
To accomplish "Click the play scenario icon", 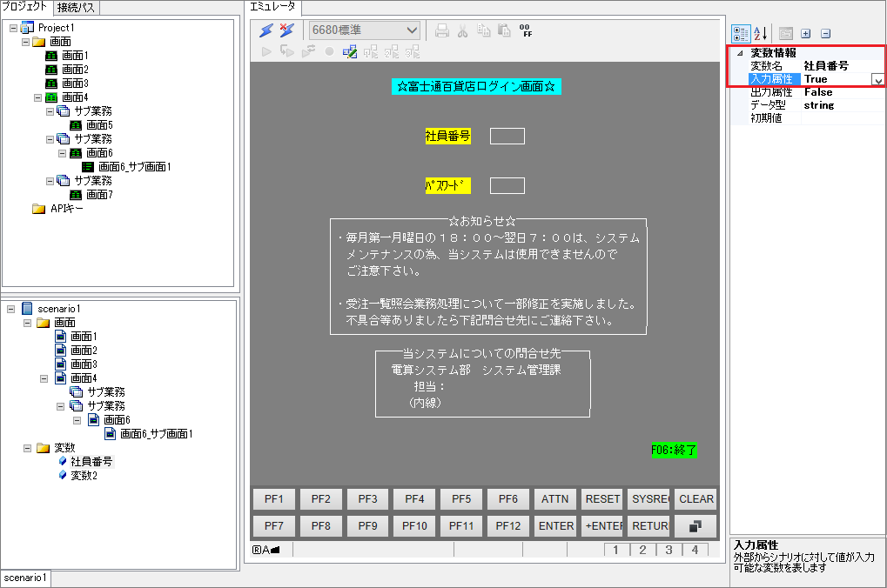I will pyautogui.click(x=266, y=52).
